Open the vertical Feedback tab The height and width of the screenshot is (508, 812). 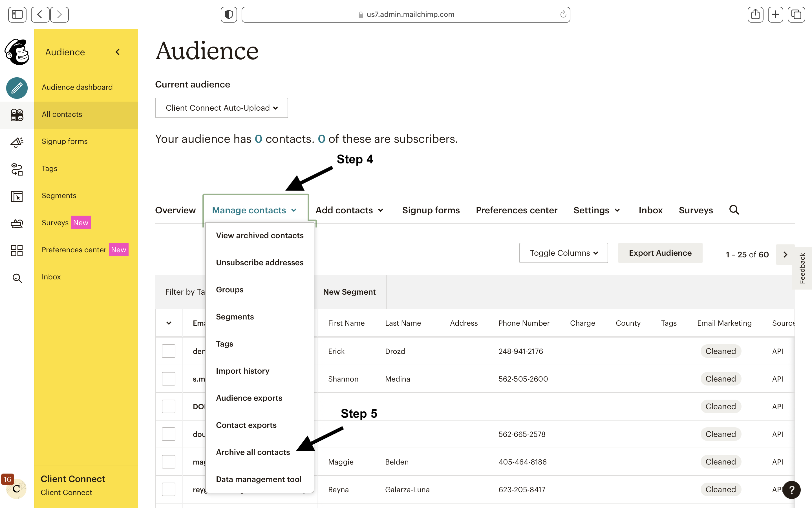point(802,268)
